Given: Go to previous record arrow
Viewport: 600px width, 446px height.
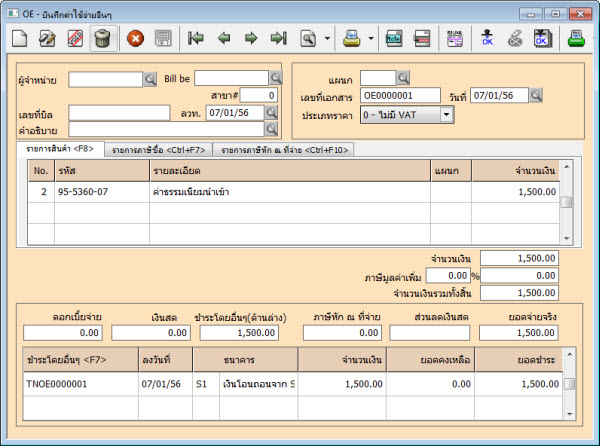Looking at the screenshot, I should (223, 38).
